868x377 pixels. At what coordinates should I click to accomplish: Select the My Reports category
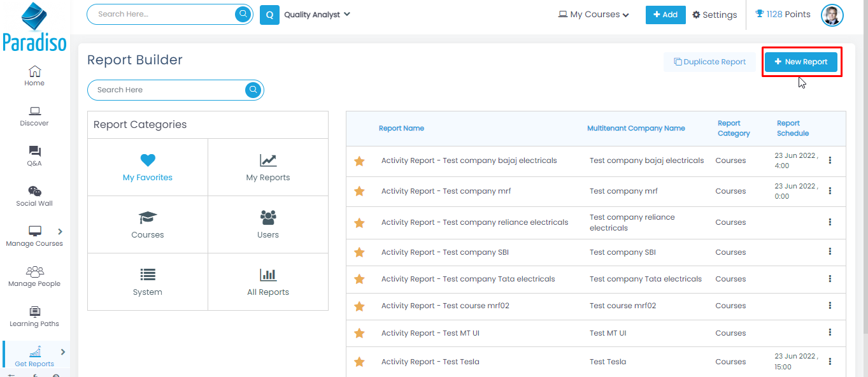tap(268, 167)
